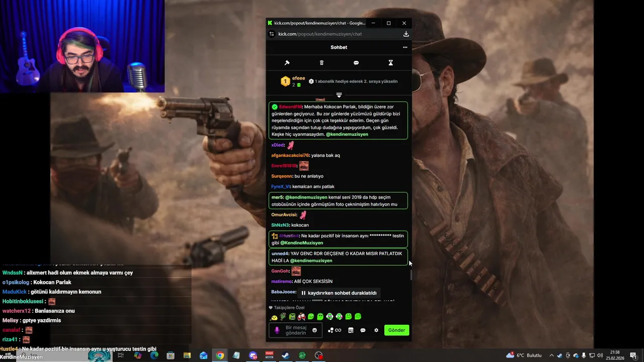Click username FyreX_Vi in chat
This screenshot has height=362, width=644.
pos(280,187)
